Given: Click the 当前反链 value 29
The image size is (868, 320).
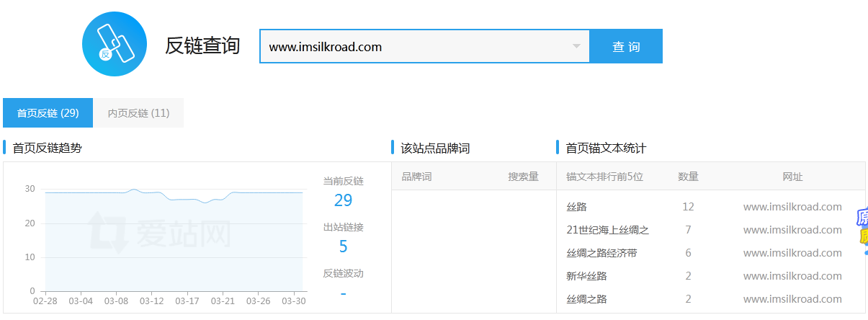Looking at the screenshot, I should (x=343, y=200).
